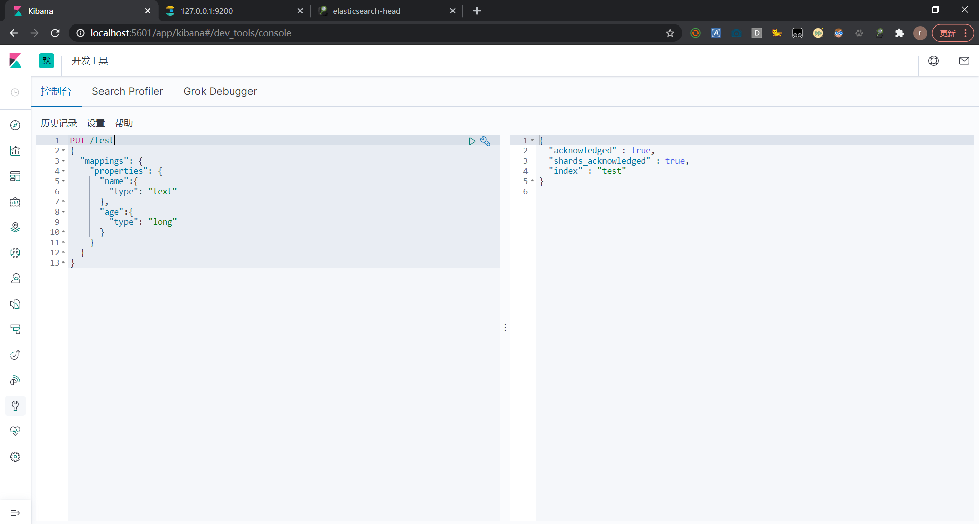The height and width of the screenshot is (524, 980).
Task: Switch to the elasticsearch-head browser tab
Action: point(386,11)
